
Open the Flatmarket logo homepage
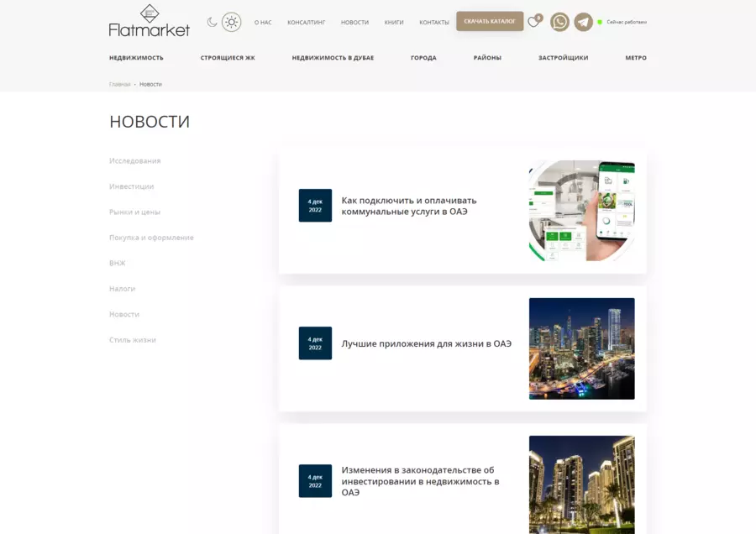[x=150, y=21]
